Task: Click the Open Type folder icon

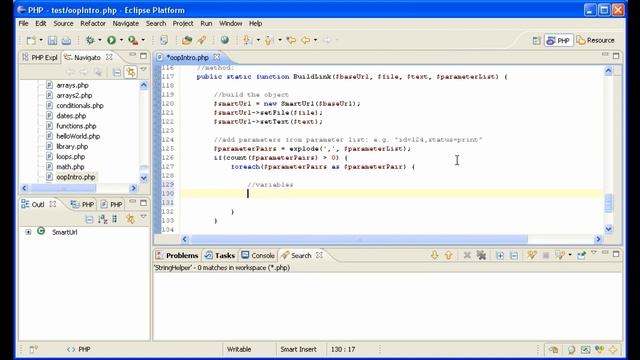Action: [187, 40]
